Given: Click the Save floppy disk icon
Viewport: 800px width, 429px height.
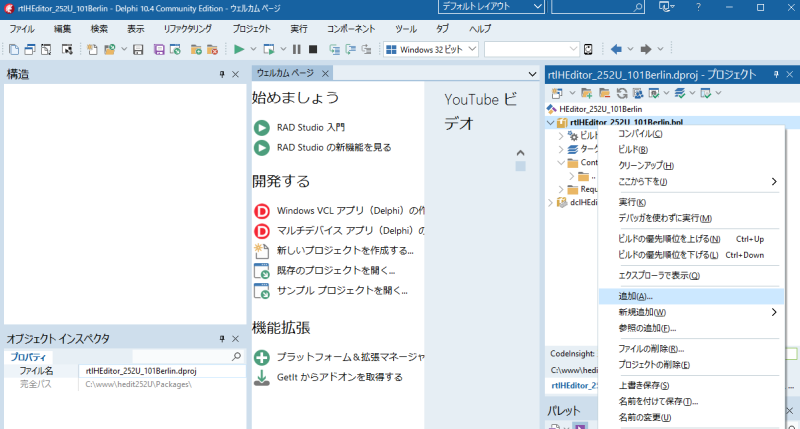Looking at the screenshot, I should 138,49.
